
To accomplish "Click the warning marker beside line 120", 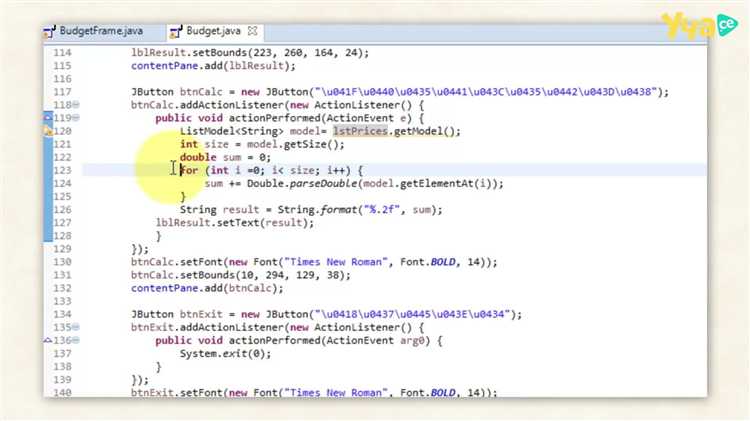I will (48, 131).
